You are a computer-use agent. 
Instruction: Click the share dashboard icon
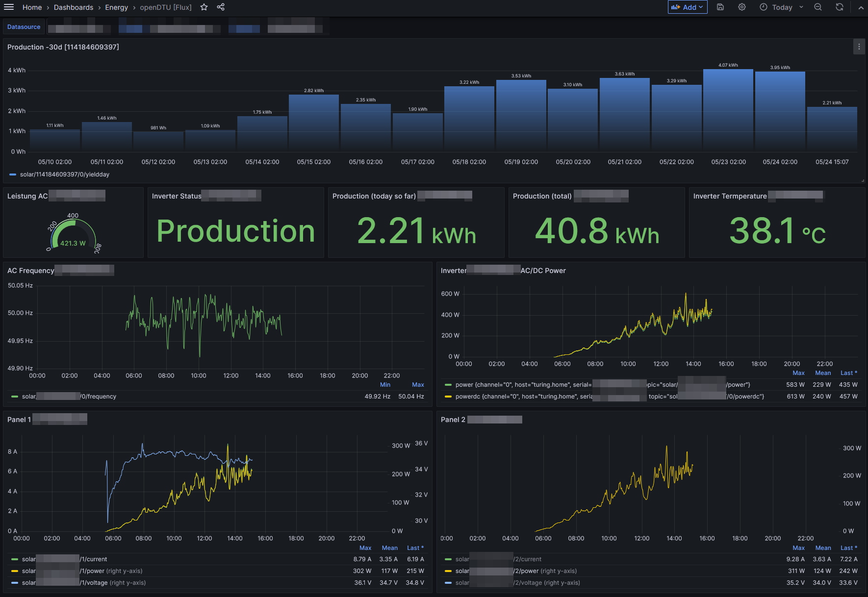[x=221, y=7]
